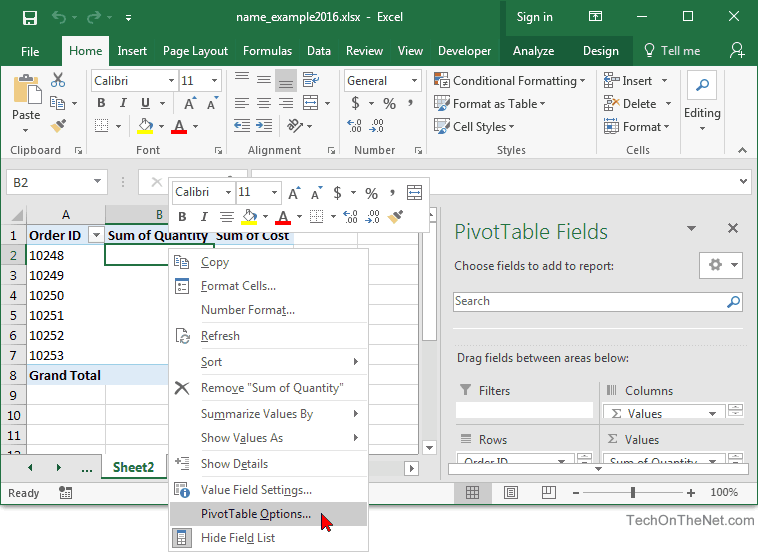Increase decimal places in ribbon Number group
The height and width of the screenshot is (552, 758).
[x=354, y=126]
